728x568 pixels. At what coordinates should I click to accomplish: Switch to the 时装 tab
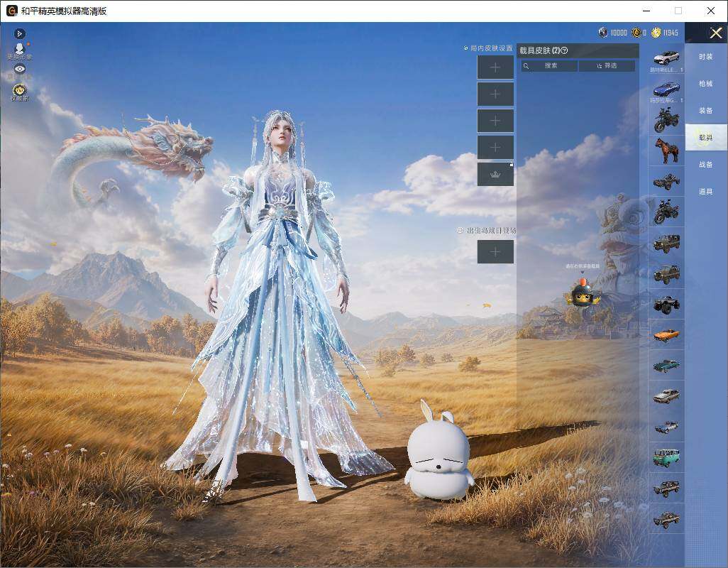tap(706, 57)
